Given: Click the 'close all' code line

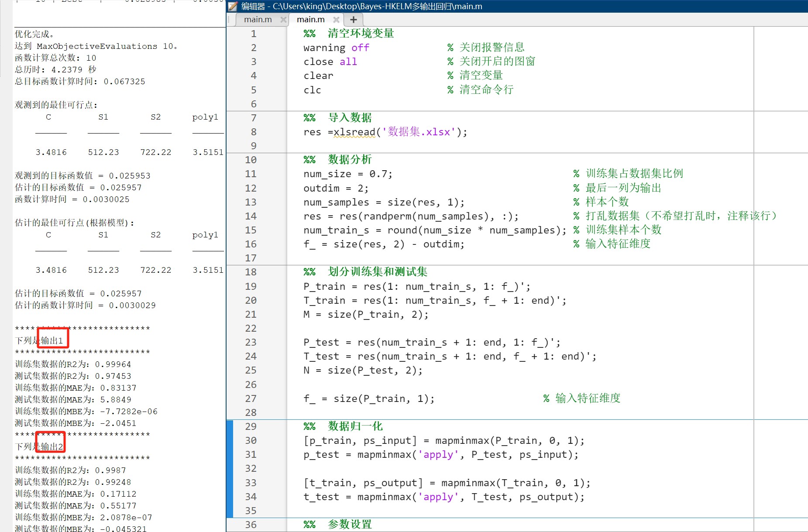Looking at the screenshot, I should click(x=330, y=62).
